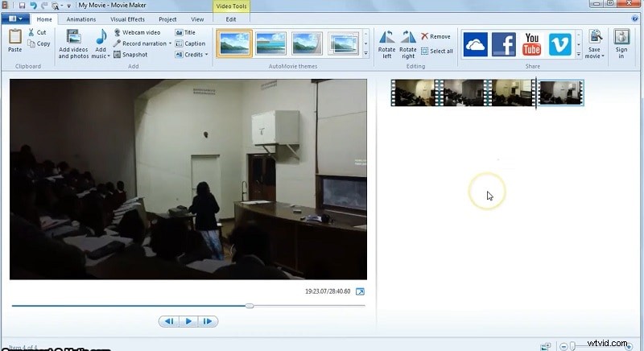Click the preview seek bar handle
Image resolution: width=644 pixels, height=351 pixels.
click(x=250, y=306)
